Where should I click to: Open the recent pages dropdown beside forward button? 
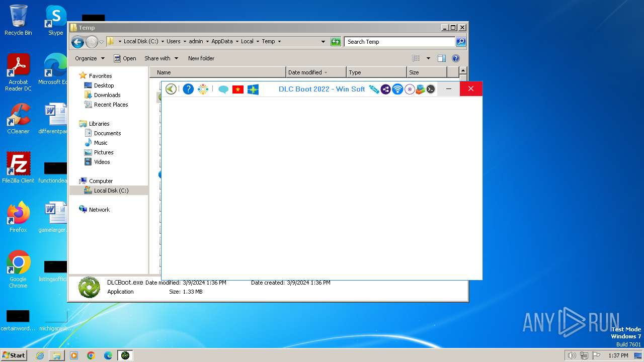pyautogui.click(x=101, y=42)
